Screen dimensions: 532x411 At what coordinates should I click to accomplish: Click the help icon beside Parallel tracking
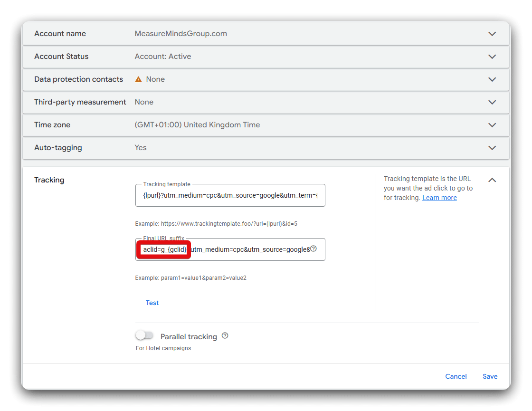point(224,336)
